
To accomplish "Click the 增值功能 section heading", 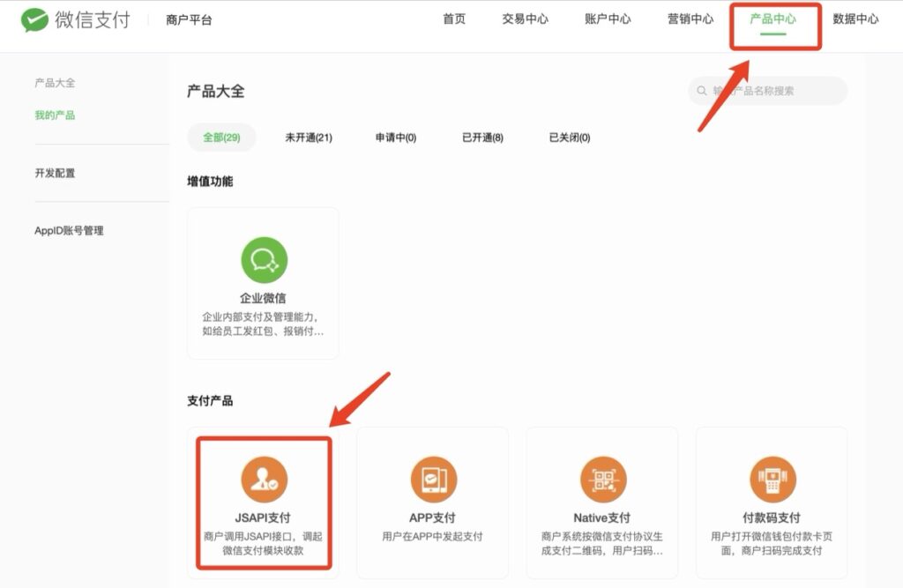I will 210,182.
